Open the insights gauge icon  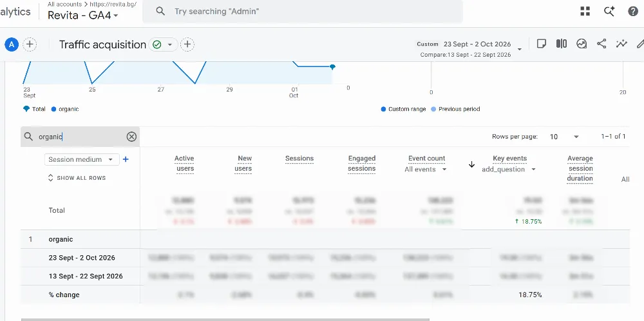pyautogui.click(x=582, y=44)
